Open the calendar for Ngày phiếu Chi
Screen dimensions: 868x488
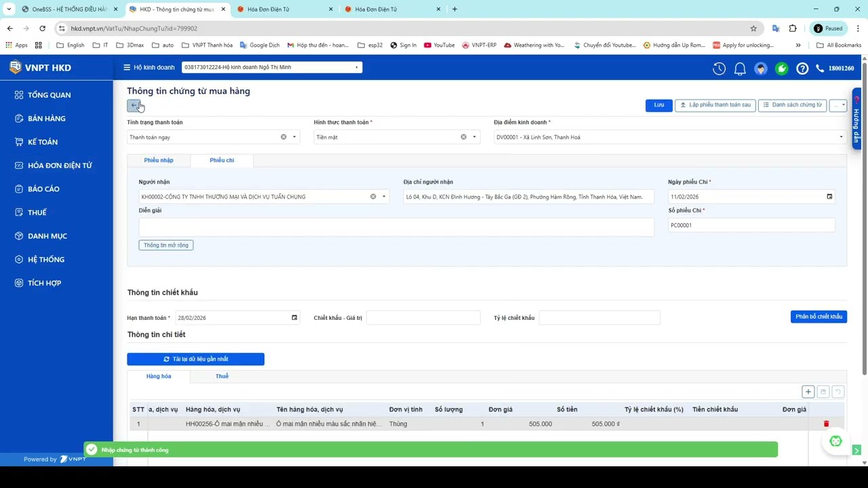tap(829, 197)
